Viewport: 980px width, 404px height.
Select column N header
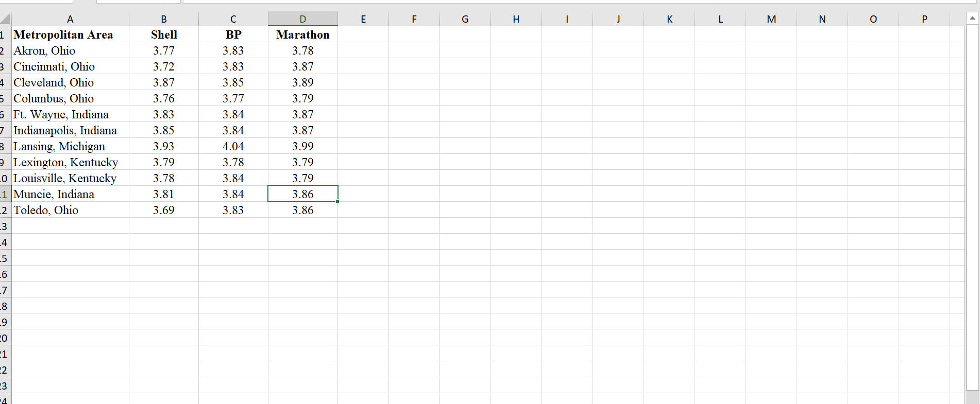click(x=822, y=20)
